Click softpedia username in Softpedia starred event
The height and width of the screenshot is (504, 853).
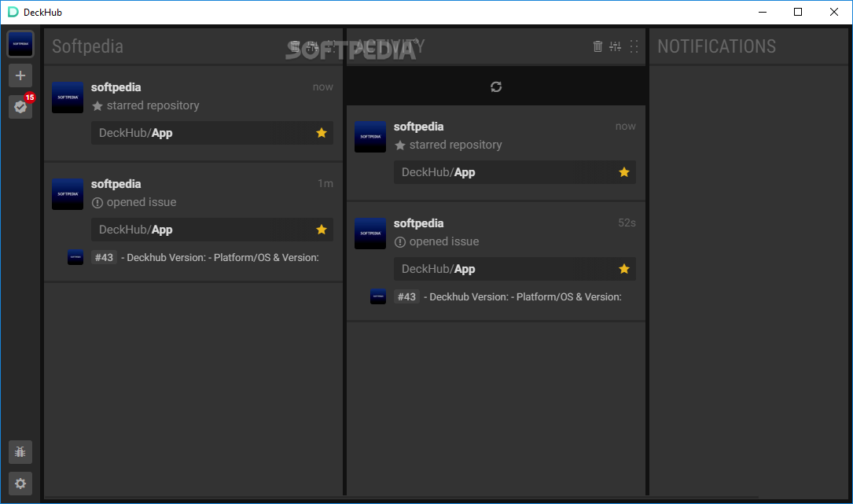point(116,87)
